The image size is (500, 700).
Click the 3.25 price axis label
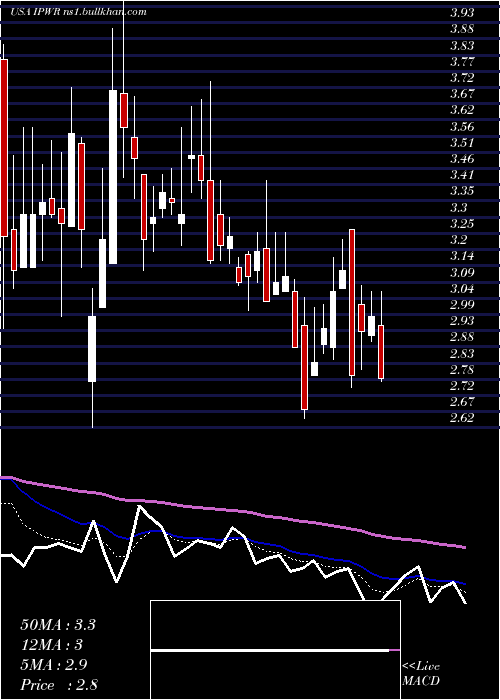(462, 223)
